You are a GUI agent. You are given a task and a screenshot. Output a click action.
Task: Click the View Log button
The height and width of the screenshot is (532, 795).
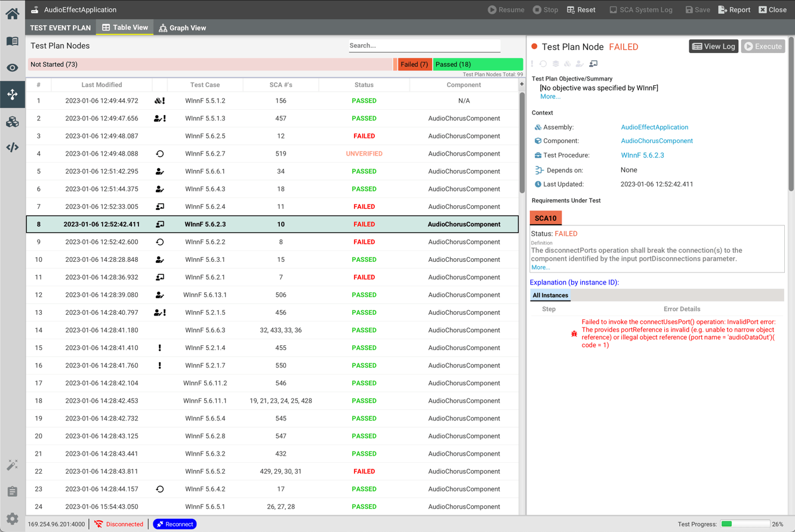pyautogui.click(x=713, y=46)
